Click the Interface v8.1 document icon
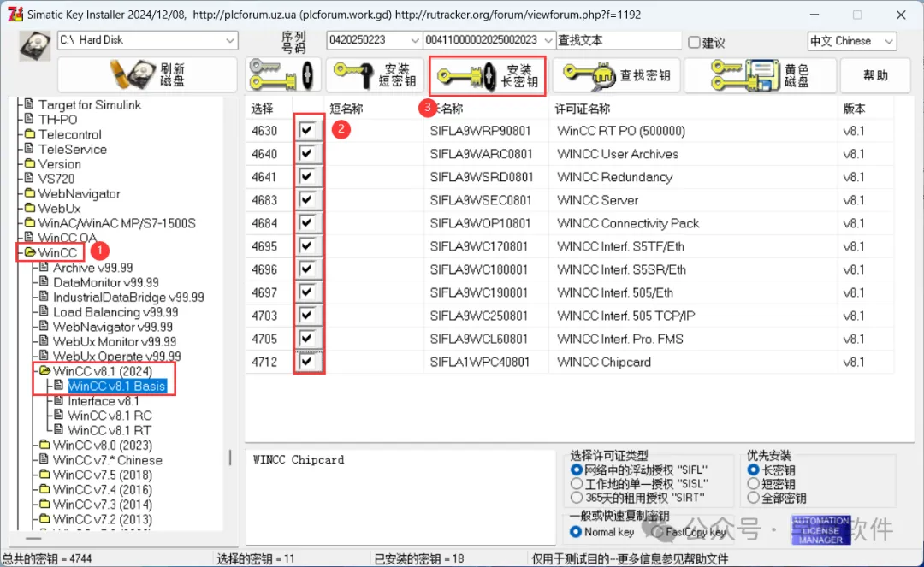 (58, 400)
